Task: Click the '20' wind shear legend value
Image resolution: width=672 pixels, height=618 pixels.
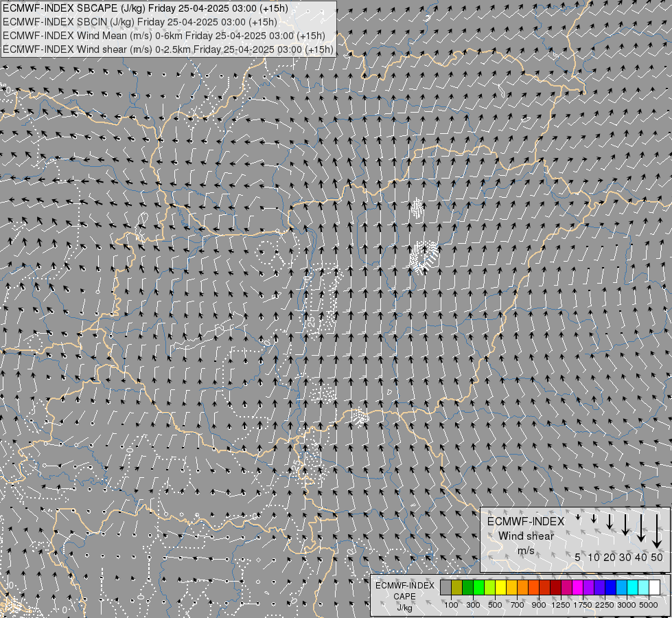Action: [610, 557]
